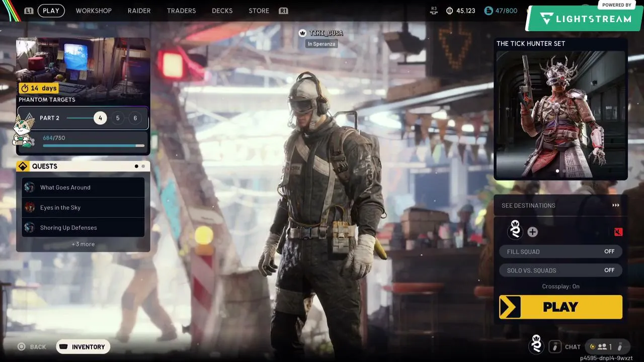Click the triangle emblem beside Part 2
Screen dimensions: 644x362
point(29,118)
